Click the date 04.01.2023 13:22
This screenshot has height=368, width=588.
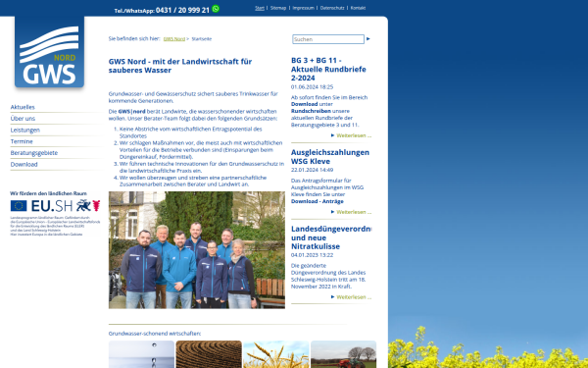[312, 255]
